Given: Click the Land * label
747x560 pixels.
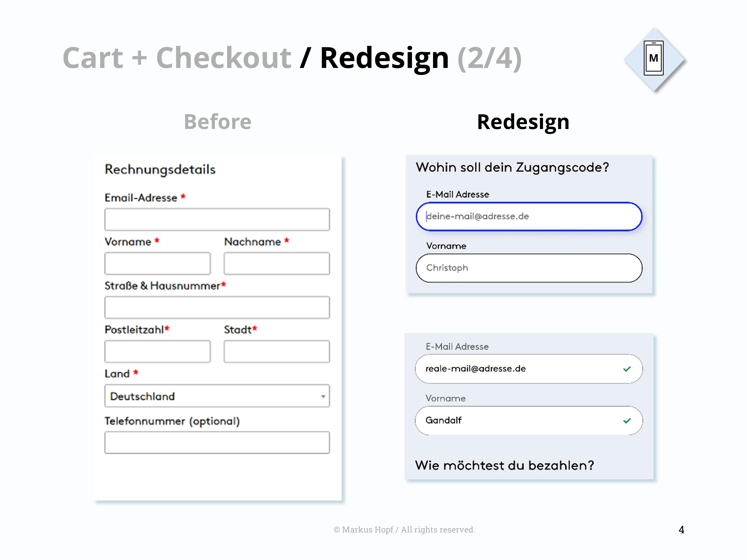Looking at the screenshot, I should 122,374.
